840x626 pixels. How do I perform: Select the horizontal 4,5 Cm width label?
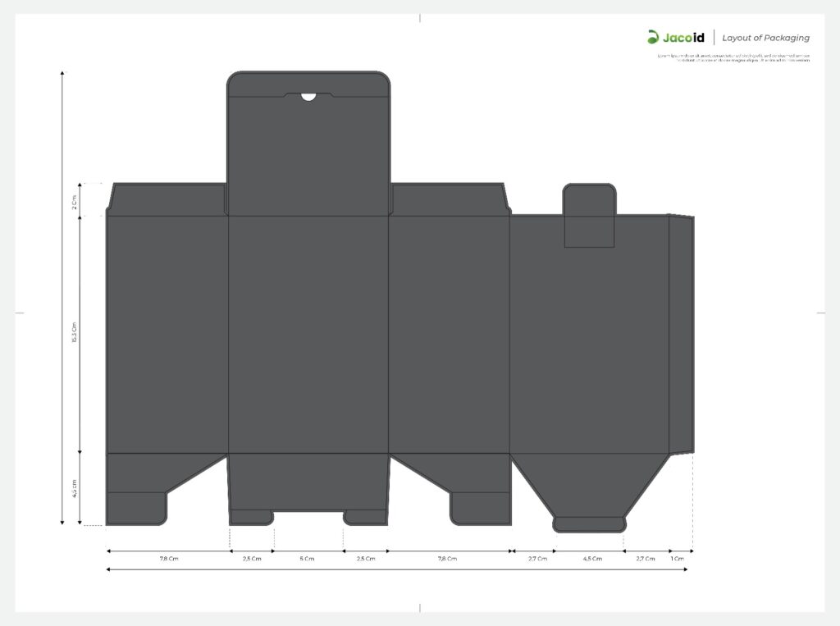591,559
